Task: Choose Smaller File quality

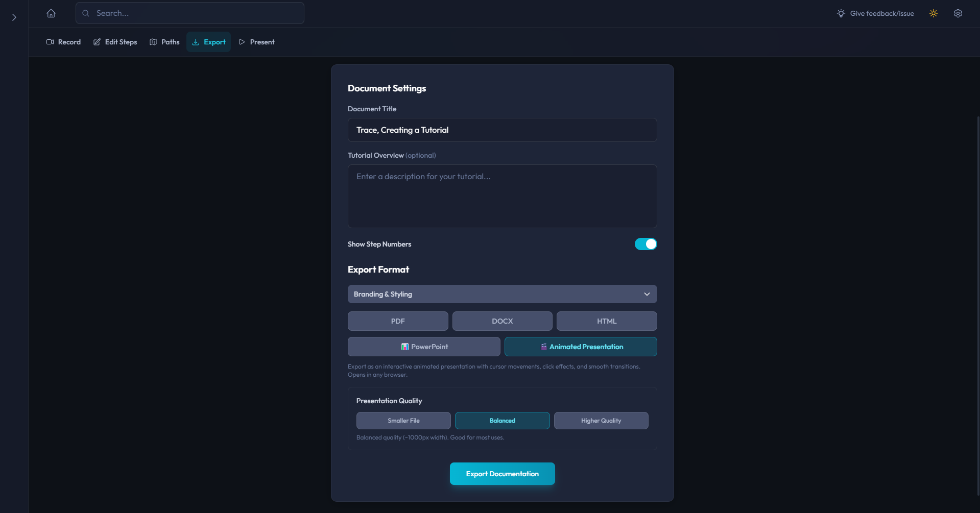Action: point(403,421)
